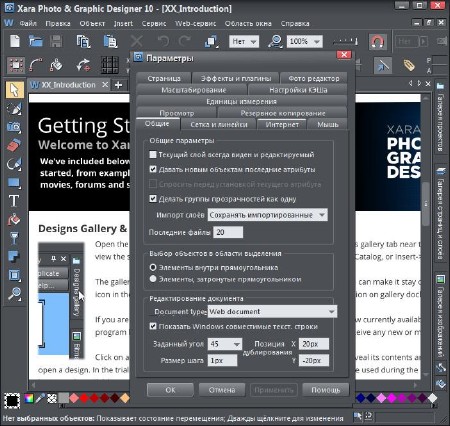Screen dimensions: 450x426
Task: Uncheck 'Давать новым объектам последние атрибуты'
Action: point(153,169)
